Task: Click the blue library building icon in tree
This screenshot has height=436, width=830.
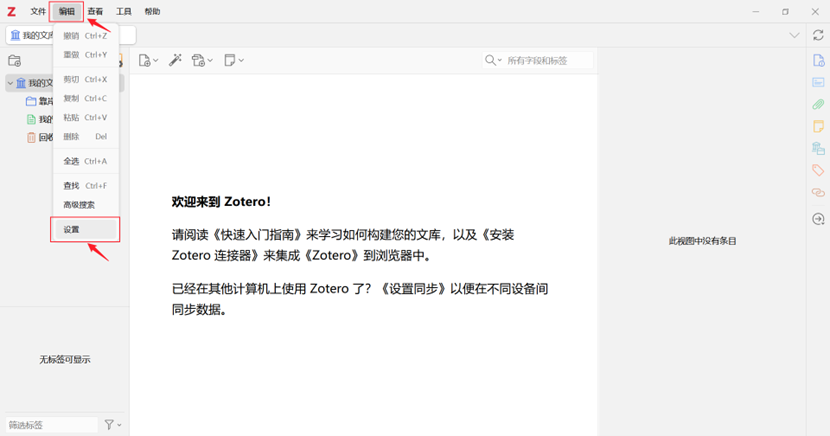Action: pyautogui.click(x=21, y=83)
